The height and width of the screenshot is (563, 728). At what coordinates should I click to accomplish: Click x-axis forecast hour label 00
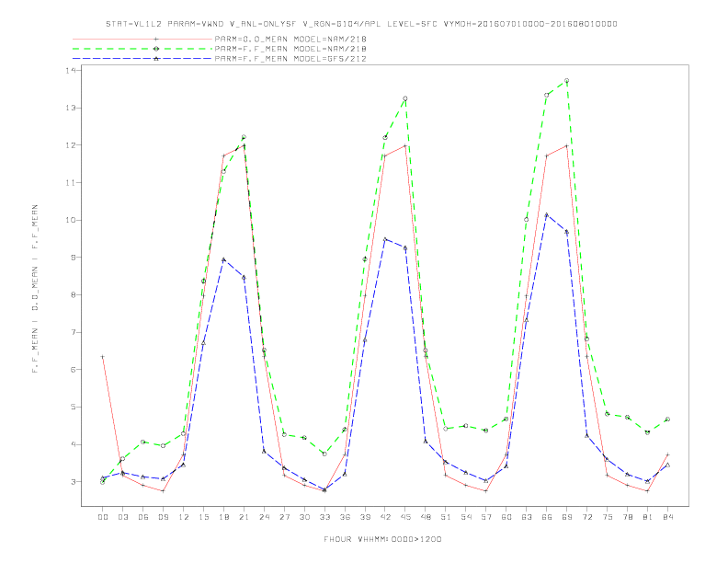pos(103,517)
